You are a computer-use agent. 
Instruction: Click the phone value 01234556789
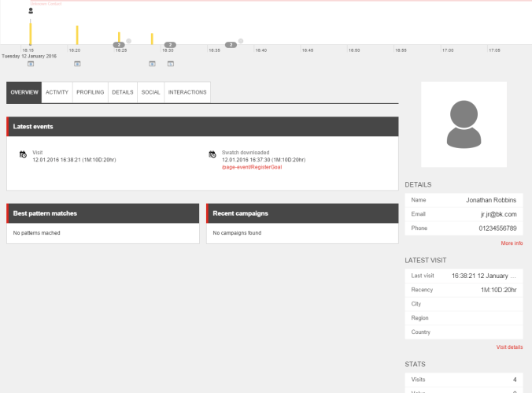click(497, 228)
